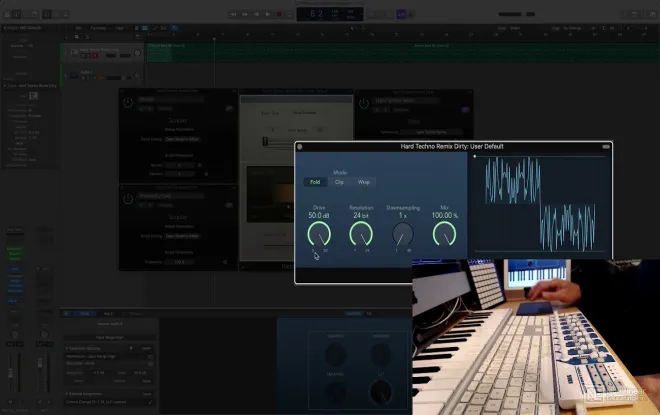Switch to Controls tab in Smart Controls

(354, 314)
